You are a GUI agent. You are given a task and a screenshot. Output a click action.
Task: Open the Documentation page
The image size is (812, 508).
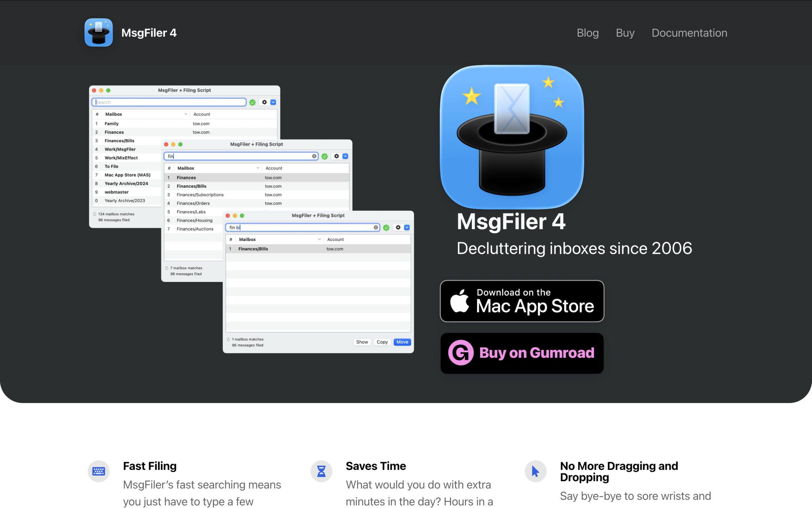tap(689, 33)
